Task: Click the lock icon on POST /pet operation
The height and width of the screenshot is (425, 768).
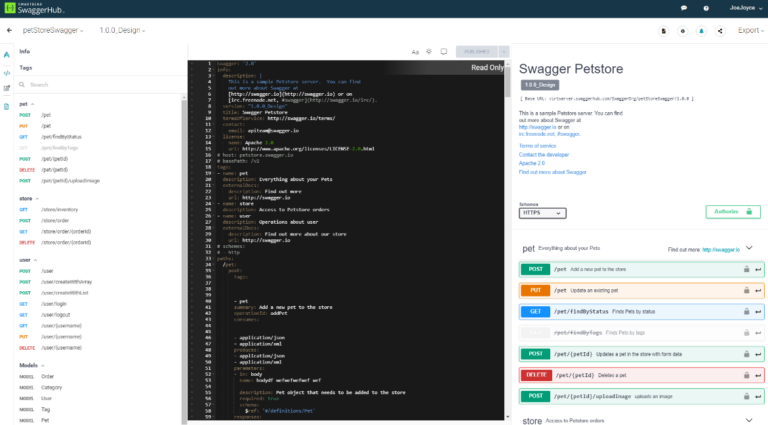Action: (744, 269)
